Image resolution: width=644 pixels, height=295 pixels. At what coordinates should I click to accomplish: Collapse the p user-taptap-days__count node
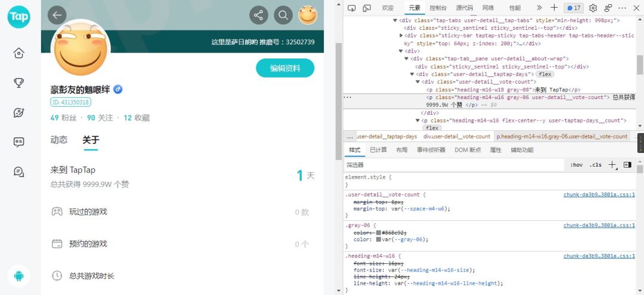[x=417, y=121]
